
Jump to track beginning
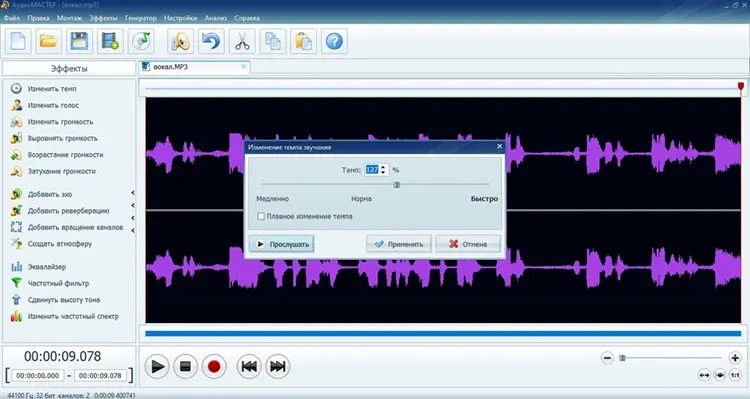point(249,366)
